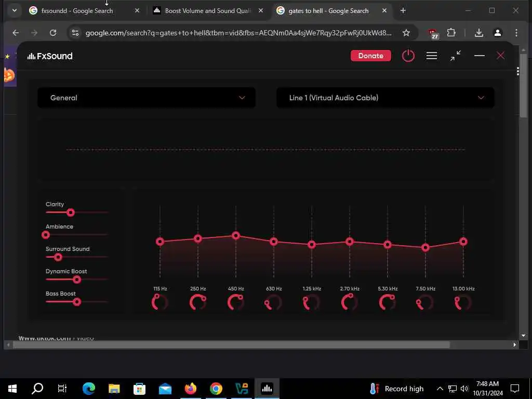Click the browser page horizontal scrollbar
Viewport: 532px width, 399px height.
tap(231, 345)
